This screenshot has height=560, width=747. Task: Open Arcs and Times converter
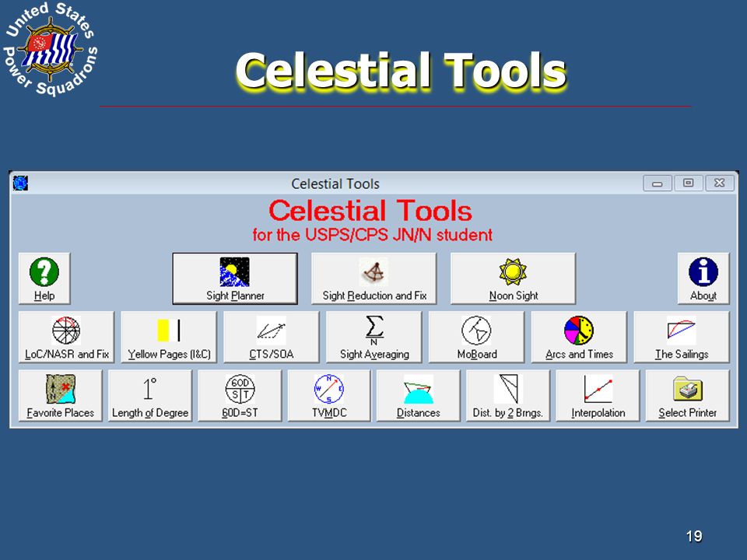[x=579, y=337]
